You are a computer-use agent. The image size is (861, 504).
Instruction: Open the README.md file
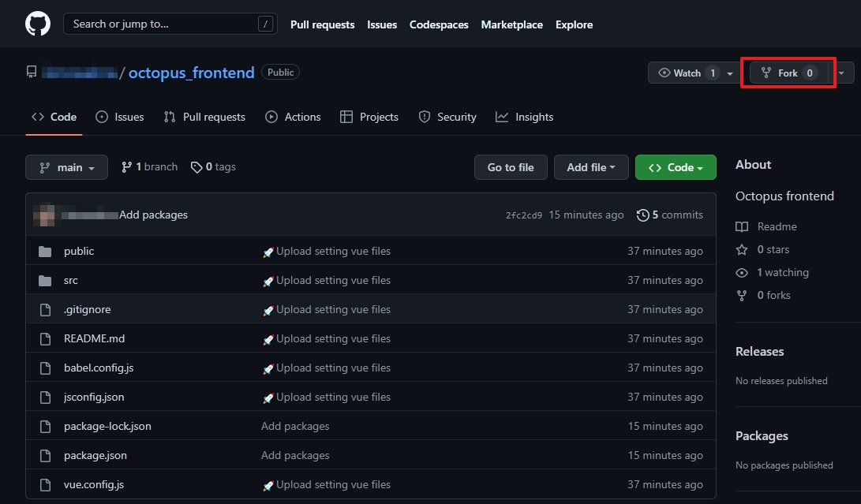coord(95,338)
